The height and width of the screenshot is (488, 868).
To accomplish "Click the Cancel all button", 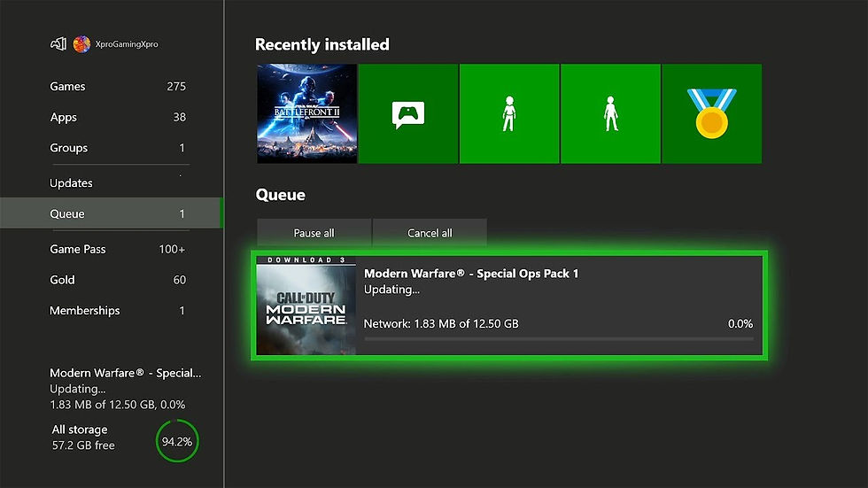I will coord(430,233).
